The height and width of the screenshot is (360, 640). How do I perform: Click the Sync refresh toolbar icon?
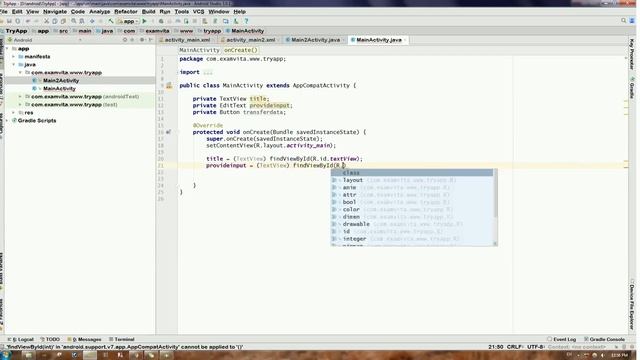point(18,21)
